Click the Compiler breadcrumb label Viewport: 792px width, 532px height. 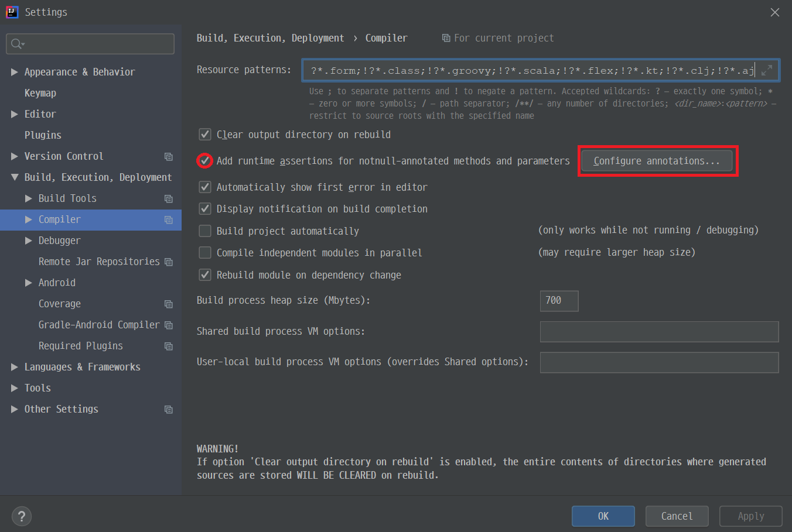(x=387, y=38)
